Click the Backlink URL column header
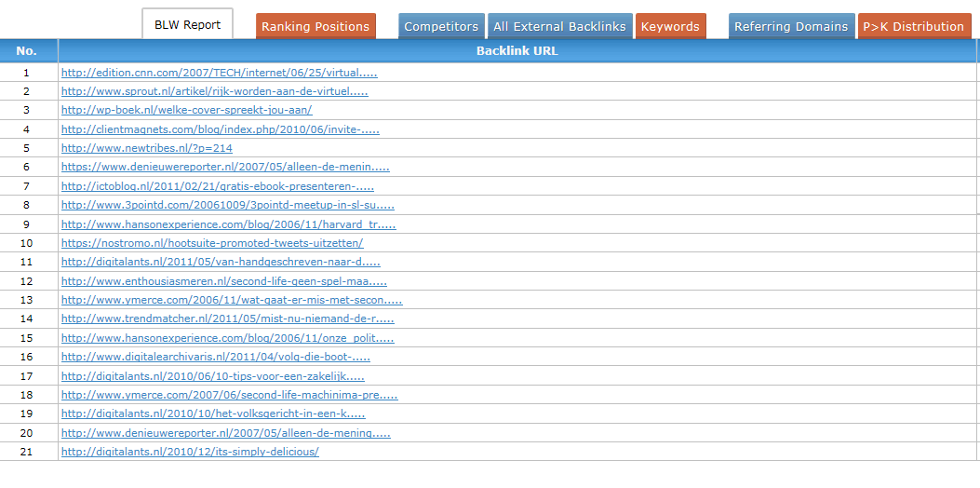 pyautogui.click(x=517, y=50)
